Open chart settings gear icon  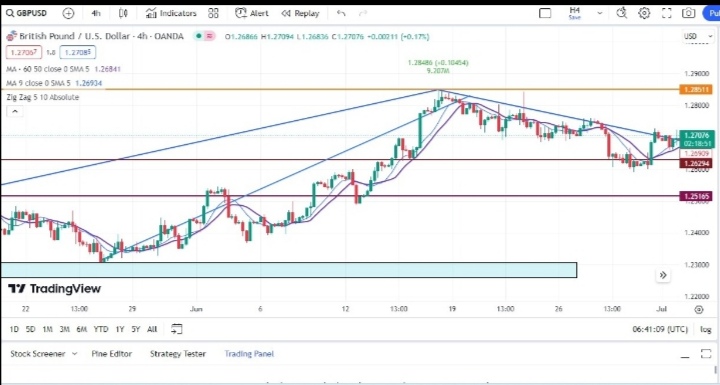[644, 13]
